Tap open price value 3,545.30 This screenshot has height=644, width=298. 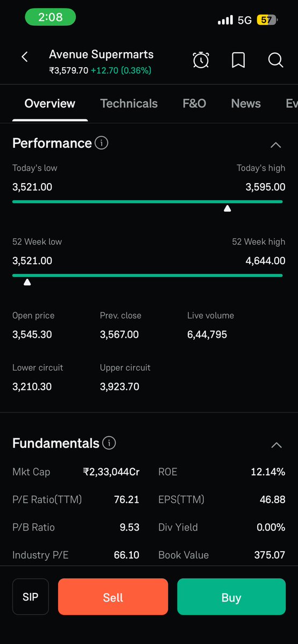(x=32, y=335)
